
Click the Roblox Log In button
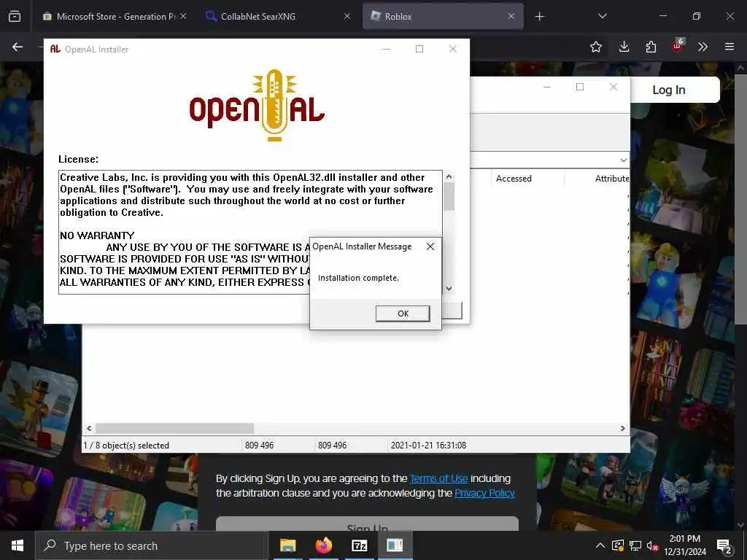pyautogui.click(x=668, y=90)
